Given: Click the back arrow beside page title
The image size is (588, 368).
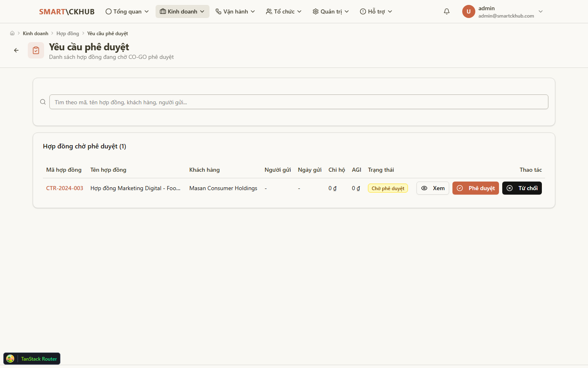Looking at the screenshot, I should [x=16, y=50].
